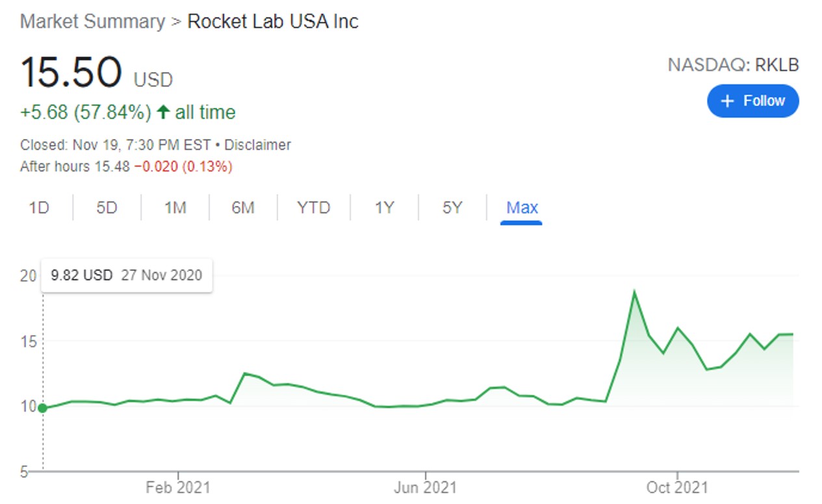Click the 20 y-axis label
Image resolution: width=822 pixels, height=504 pixels.
28,276
